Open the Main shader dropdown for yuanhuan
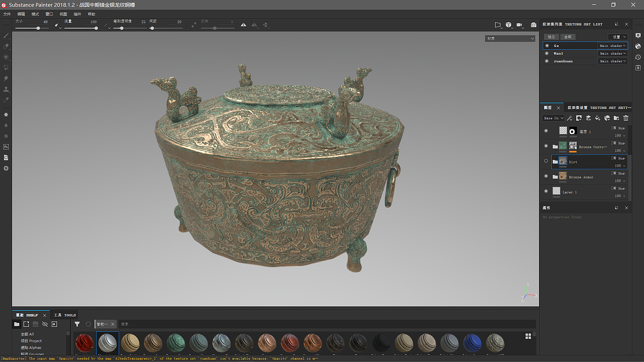The width and height of the screenshot is (644, 362). coord(612,61)
